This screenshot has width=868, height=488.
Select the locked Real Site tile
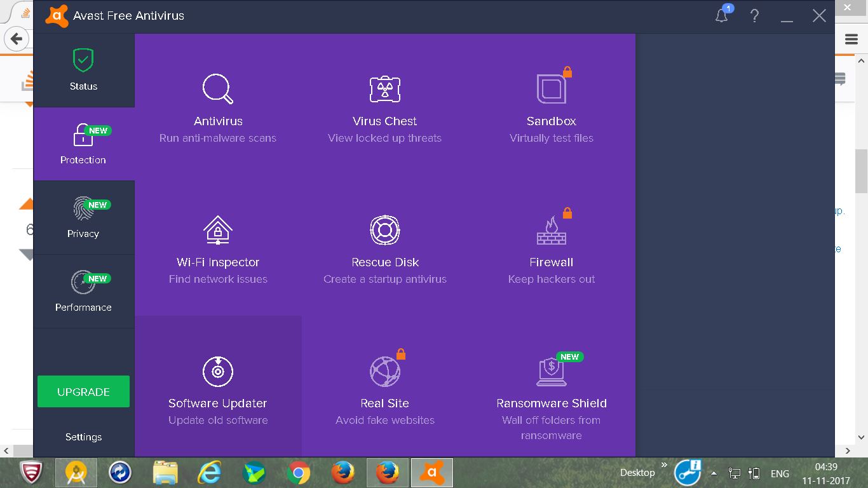point(385,386)
